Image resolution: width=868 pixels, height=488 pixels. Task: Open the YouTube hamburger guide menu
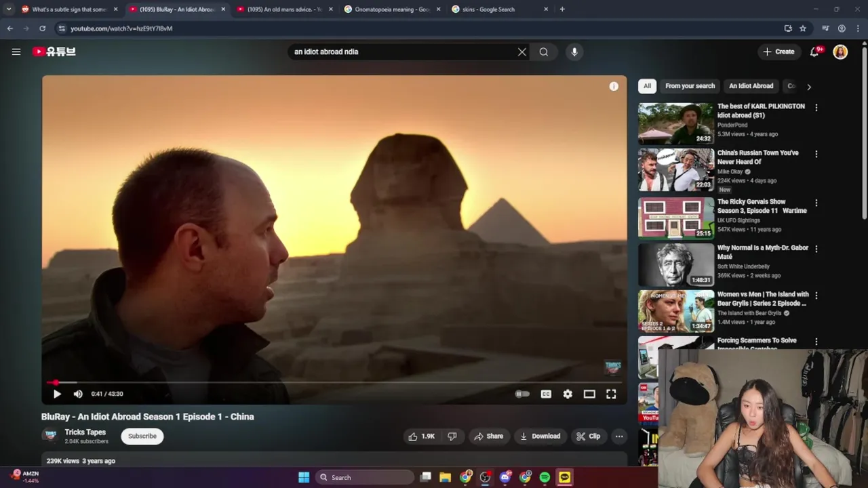tap(16, 52)
